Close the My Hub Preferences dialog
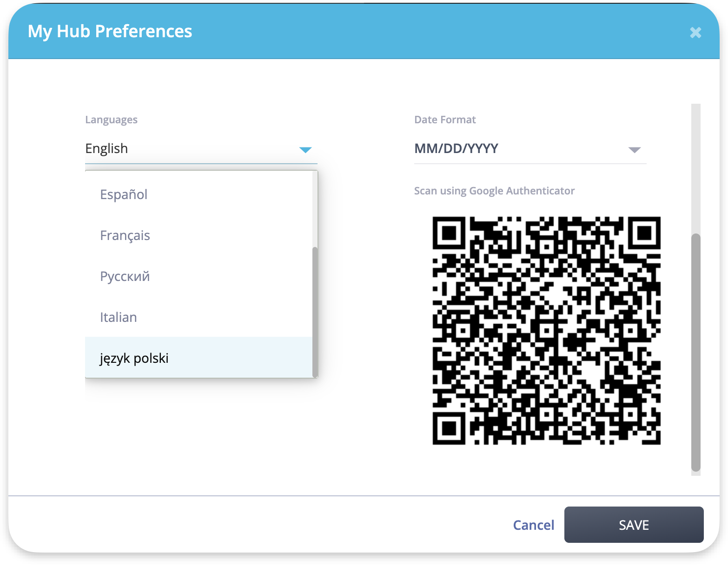The width and height of the screenshot is (728, 567). 695,32
